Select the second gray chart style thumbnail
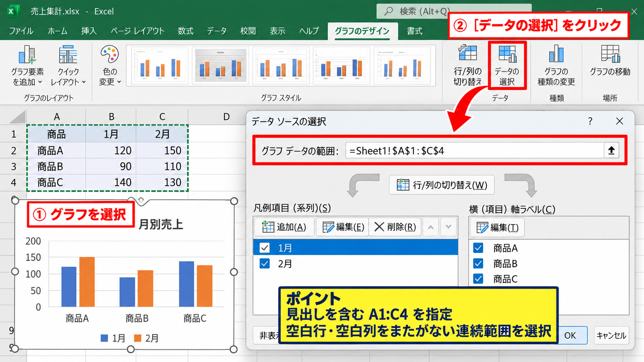 [x=220, y=65]
